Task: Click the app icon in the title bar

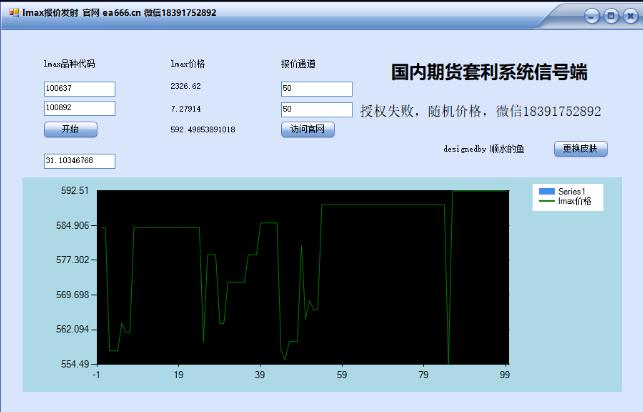Action: [x=14, y=12]
